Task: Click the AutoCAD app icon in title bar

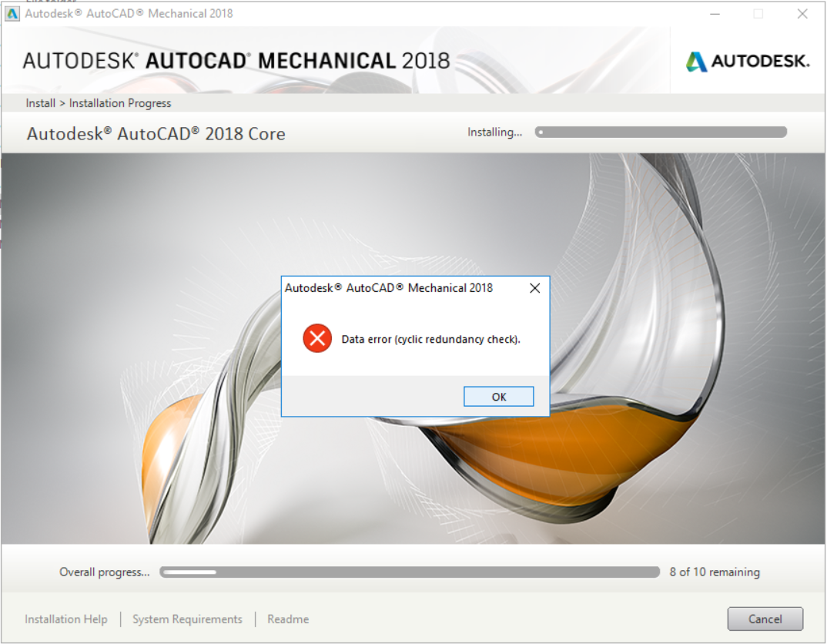Action: (12, 14)
